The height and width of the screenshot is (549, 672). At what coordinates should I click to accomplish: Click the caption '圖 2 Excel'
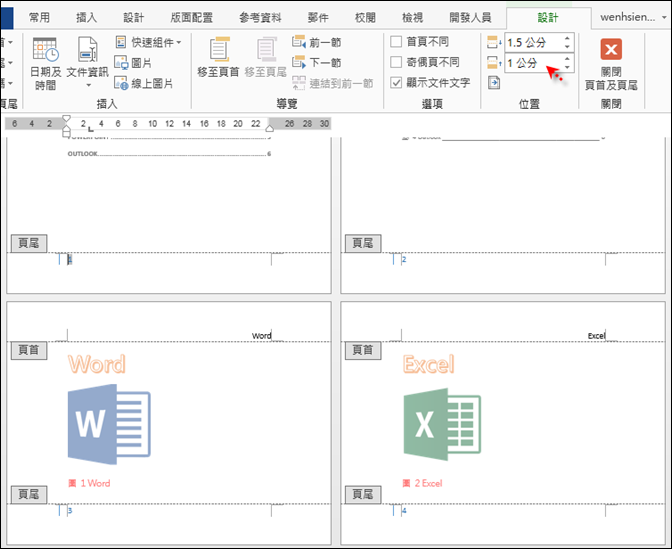(x=423, y=483)
